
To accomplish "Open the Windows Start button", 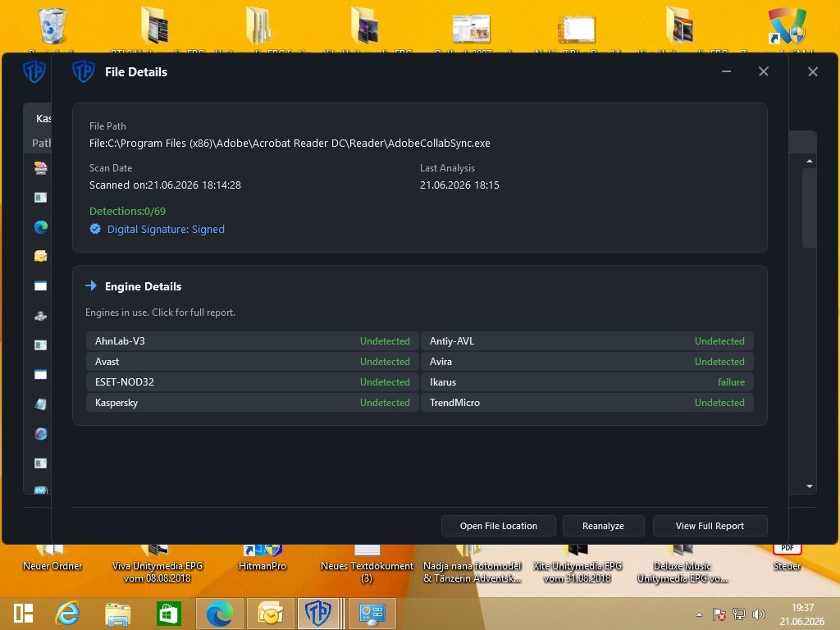I will (x=24, y=614).
